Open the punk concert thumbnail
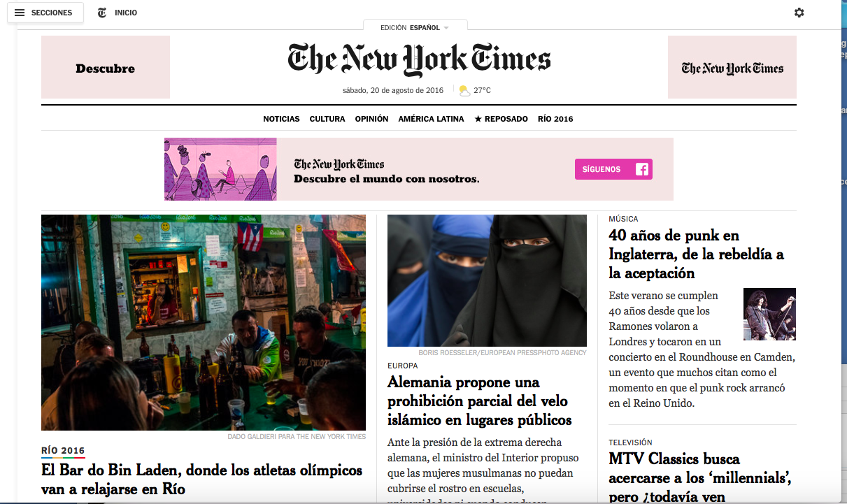This screenshot has height=504, width=847. (769, 315)
